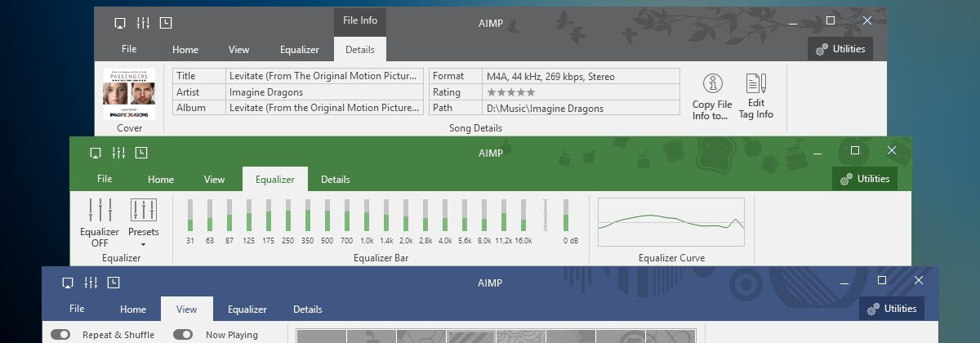
Task: Click the 175 Hz equalizer band slider
Action: click(269, 215)
